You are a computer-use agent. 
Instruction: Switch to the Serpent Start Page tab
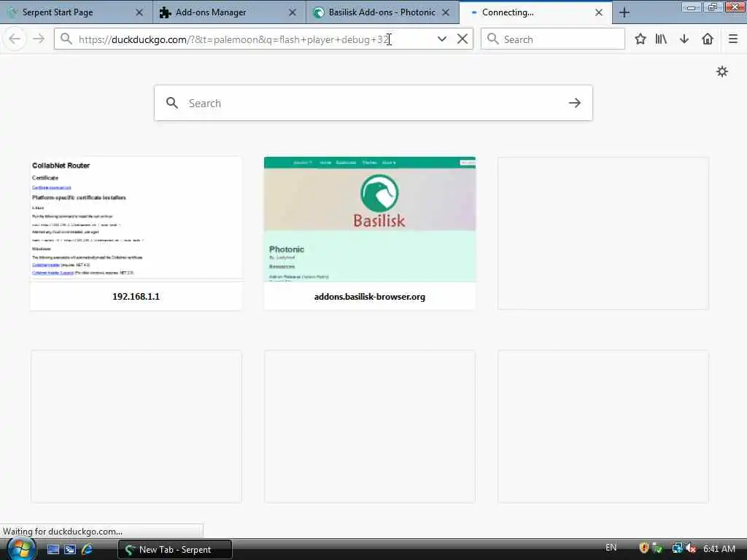(57, 12)
